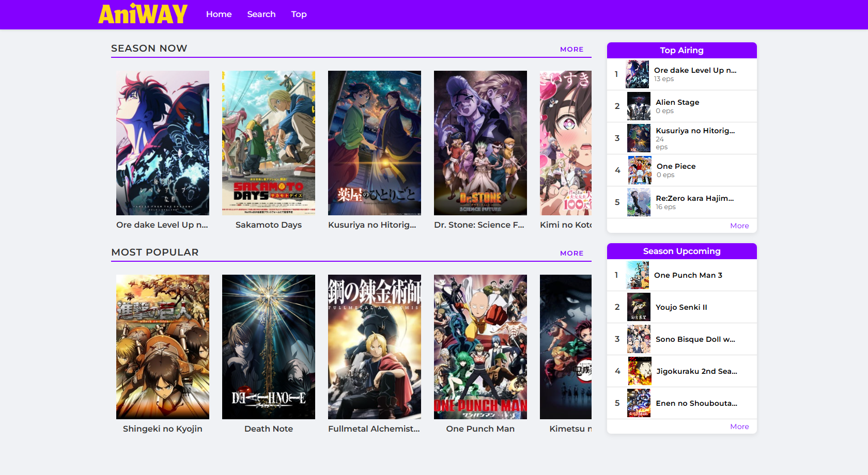The width and height of the screenshot is (868, 475).
Task: Open Jigokuraku 2nd Sea... title
Action: (x=697, y=371)
